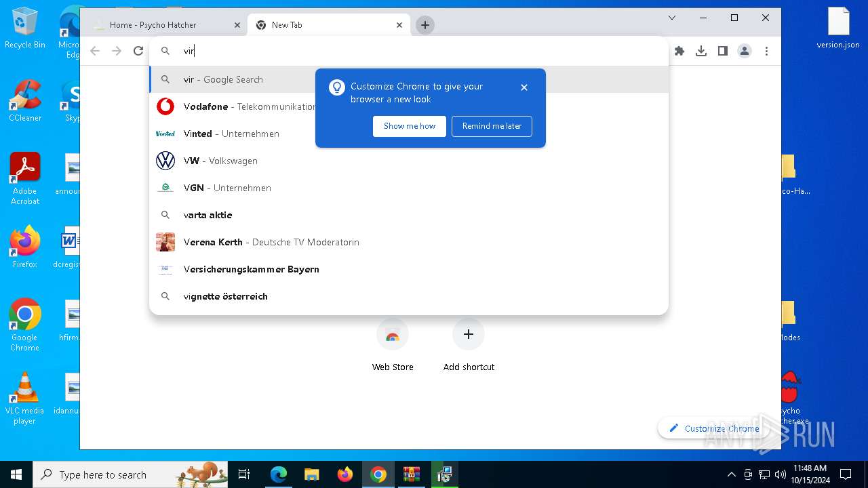Show hidden system tray icons

point(731,474)
